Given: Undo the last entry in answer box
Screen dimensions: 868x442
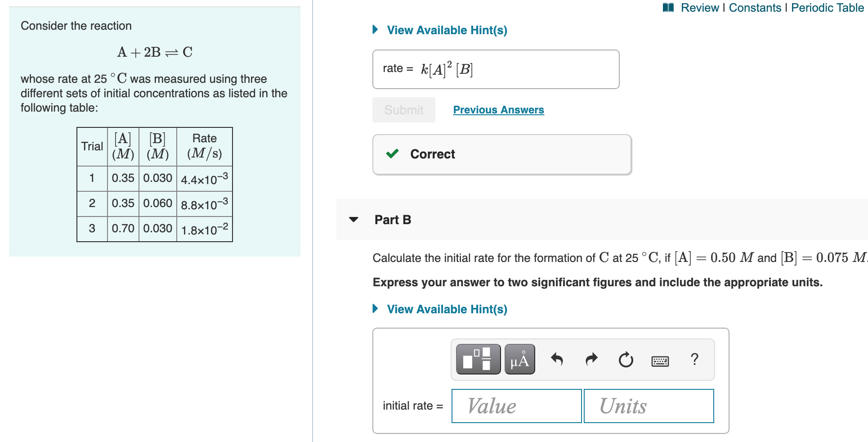Looking at the screenshot, I should tap(557, 359).
